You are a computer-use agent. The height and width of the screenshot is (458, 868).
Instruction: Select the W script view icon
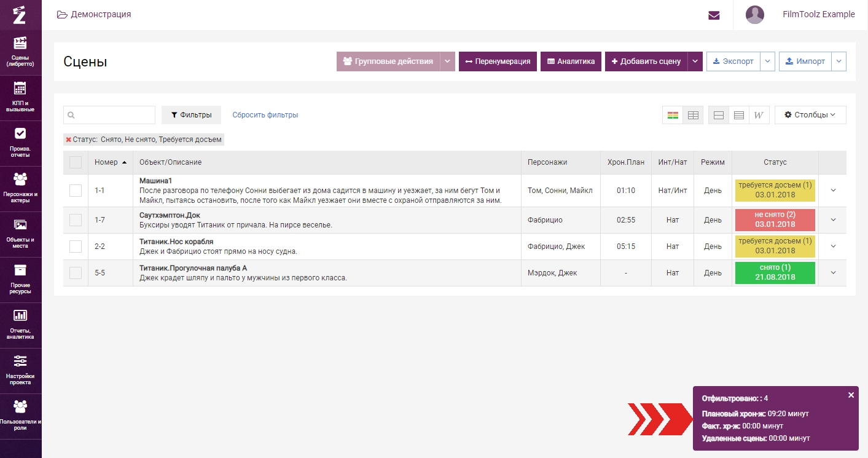pos(759,115)
